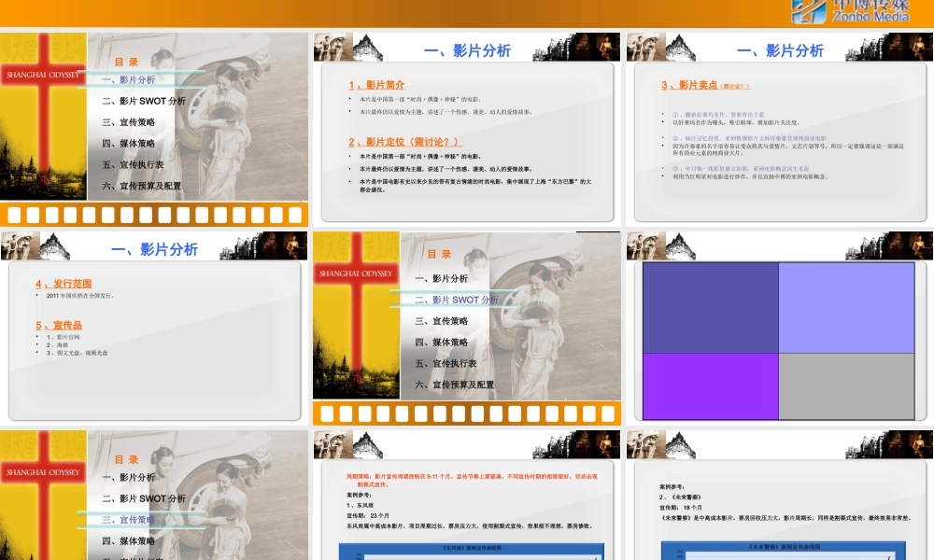Click the light blue SWOT quadrant
The image size is (934, 560).
tap(846, 308)
